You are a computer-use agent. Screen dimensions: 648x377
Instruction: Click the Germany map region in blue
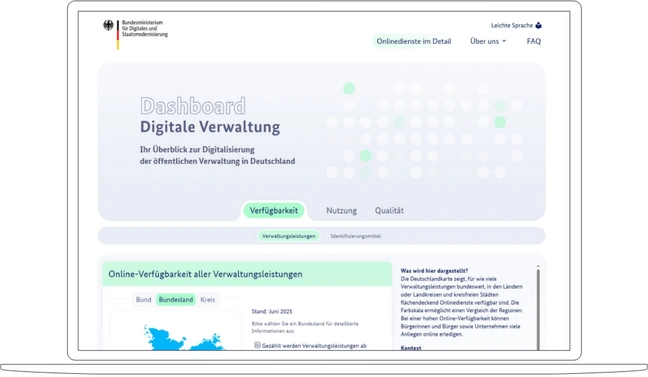(x=184, y=340)
